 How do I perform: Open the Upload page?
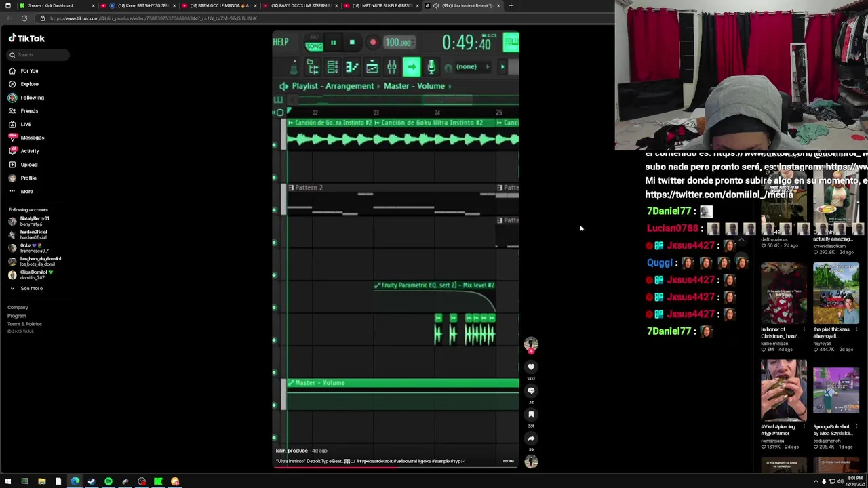[23, 165]
